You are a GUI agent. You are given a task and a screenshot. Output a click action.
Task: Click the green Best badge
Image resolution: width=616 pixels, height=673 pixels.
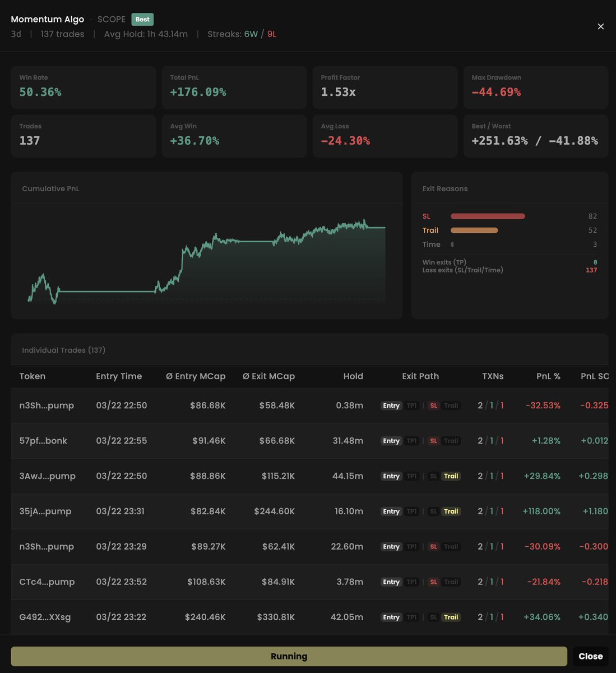coord(142,19)
